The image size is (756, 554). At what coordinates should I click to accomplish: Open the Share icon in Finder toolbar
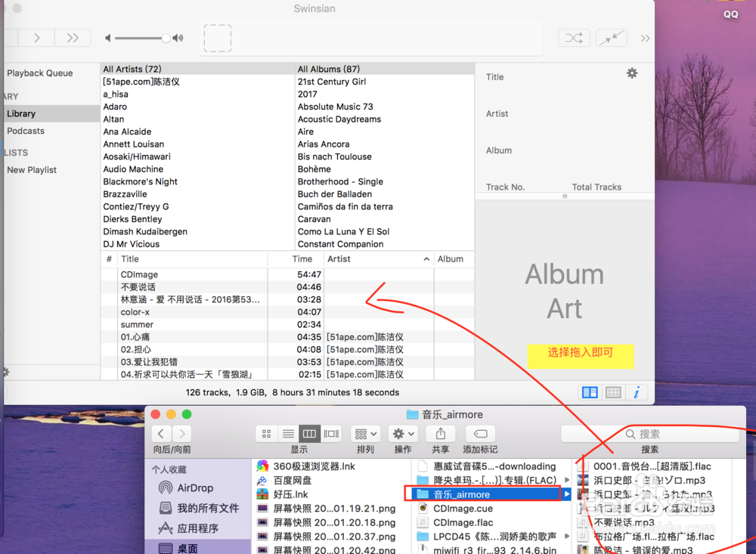[x=441, y=433]
